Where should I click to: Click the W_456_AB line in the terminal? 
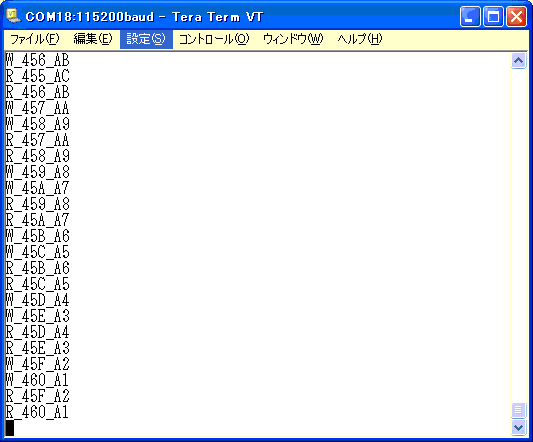[37, 60]
